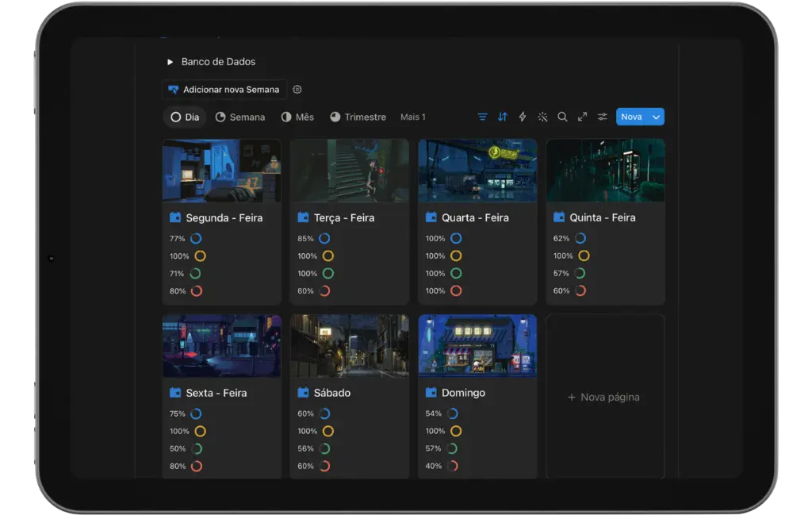Click calendar icon on Sábado card
This screenshot has height=515, width=812.
tap(303, 392)
